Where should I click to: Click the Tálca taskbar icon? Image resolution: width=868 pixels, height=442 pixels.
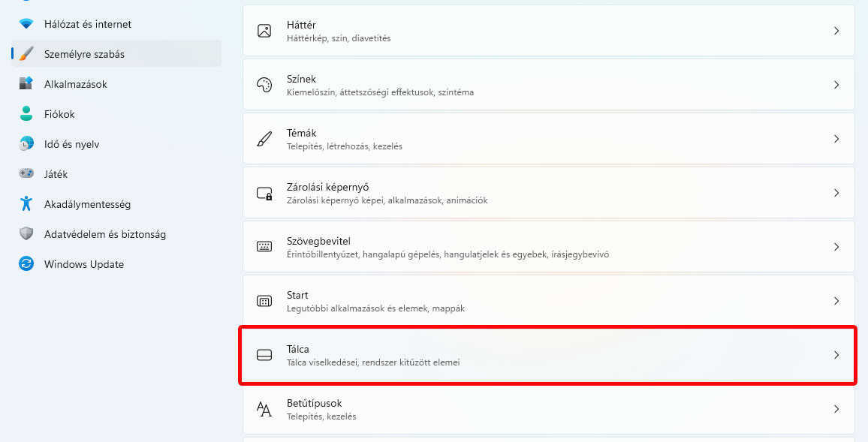[x=264, y=355]
